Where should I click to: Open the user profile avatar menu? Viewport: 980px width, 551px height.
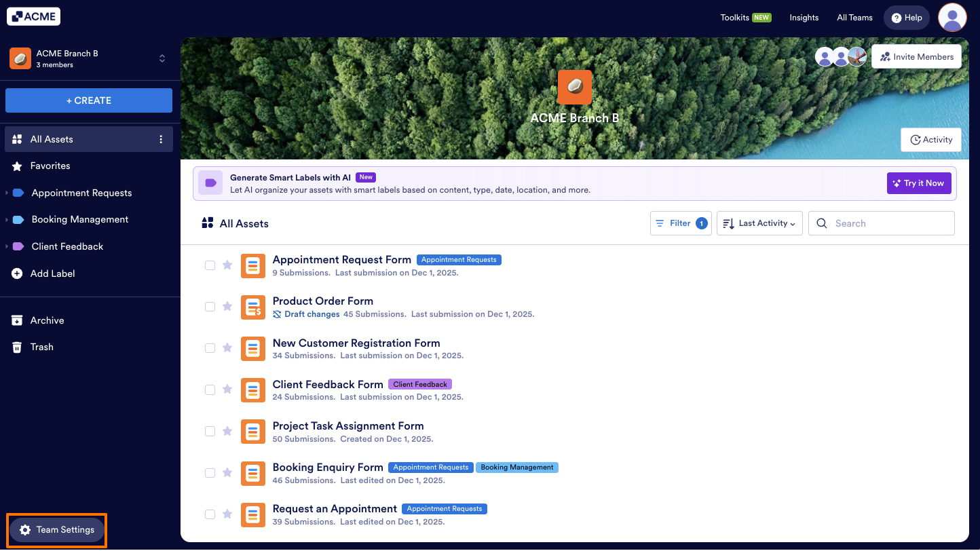952,17
